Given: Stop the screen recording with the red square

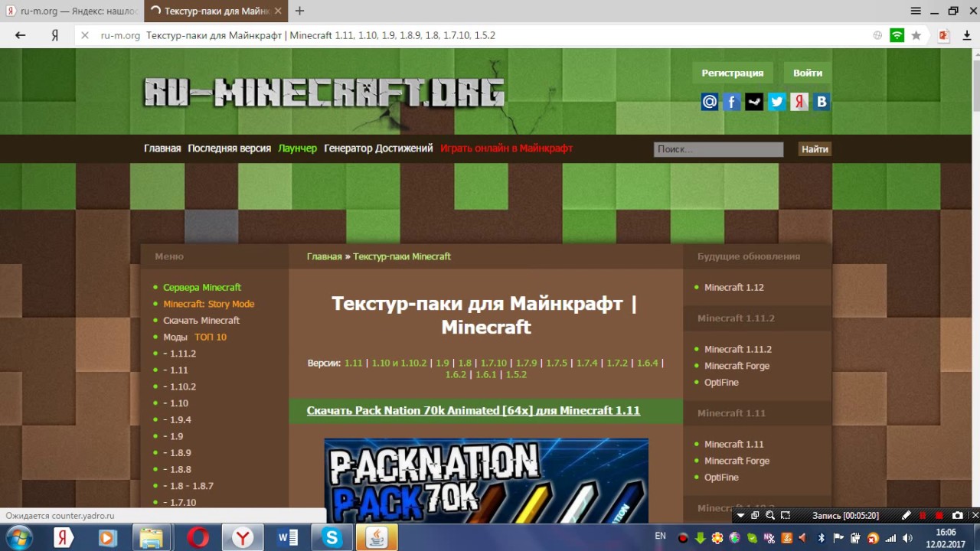Looking at the screenshot, I should 939,515.
